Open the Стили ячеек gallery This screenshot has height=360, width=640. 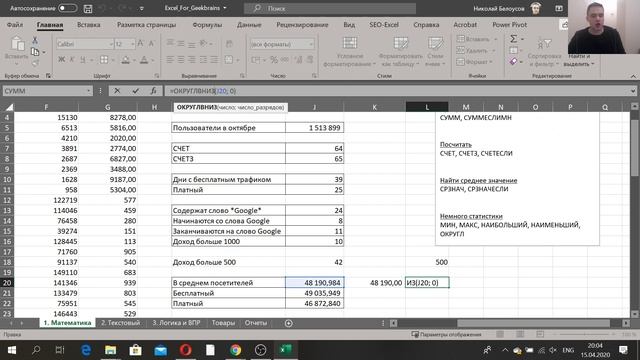point(436,52)
